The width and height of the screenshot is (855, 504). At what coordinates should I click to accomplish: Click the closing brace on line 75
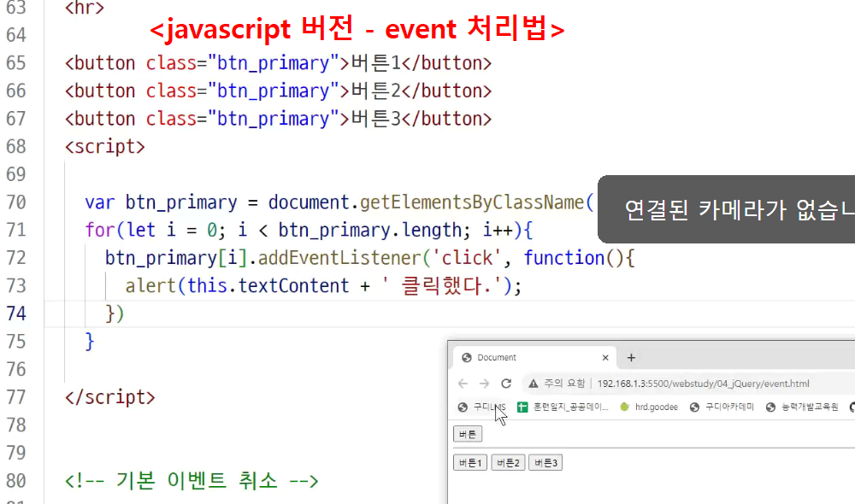[90, 341]
